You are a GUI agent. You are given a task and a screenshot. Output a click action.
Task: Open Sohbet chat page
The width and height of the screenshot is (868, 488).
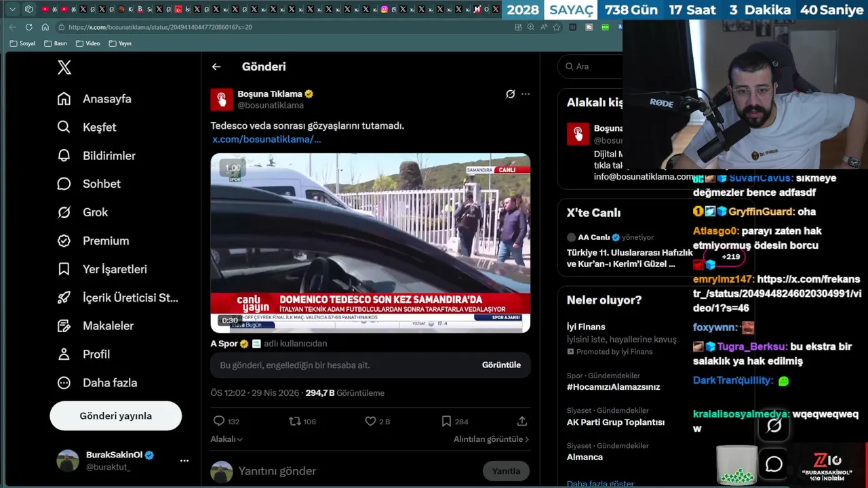(89, 184)
